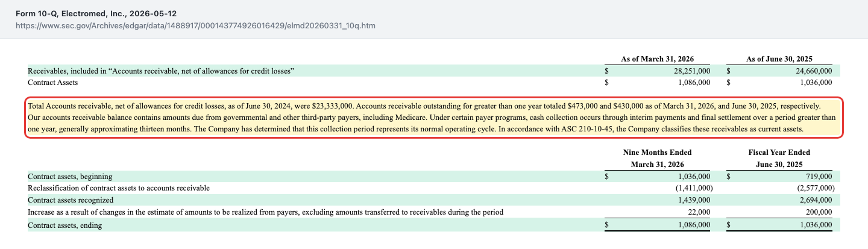Select the highlighted accounts receivable paragraph
868x249 pixels.
tap(433, 118)
